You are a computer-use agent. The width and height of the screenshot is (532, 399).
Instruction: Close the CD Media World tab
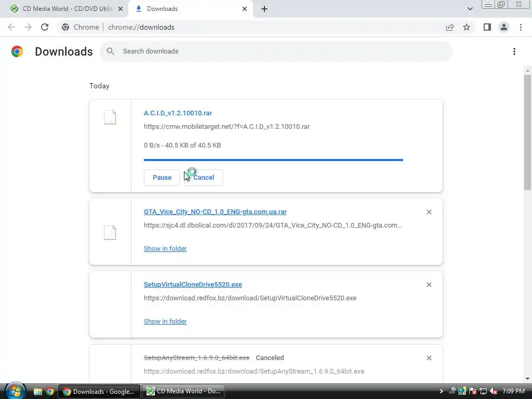(x=121, y=9)
